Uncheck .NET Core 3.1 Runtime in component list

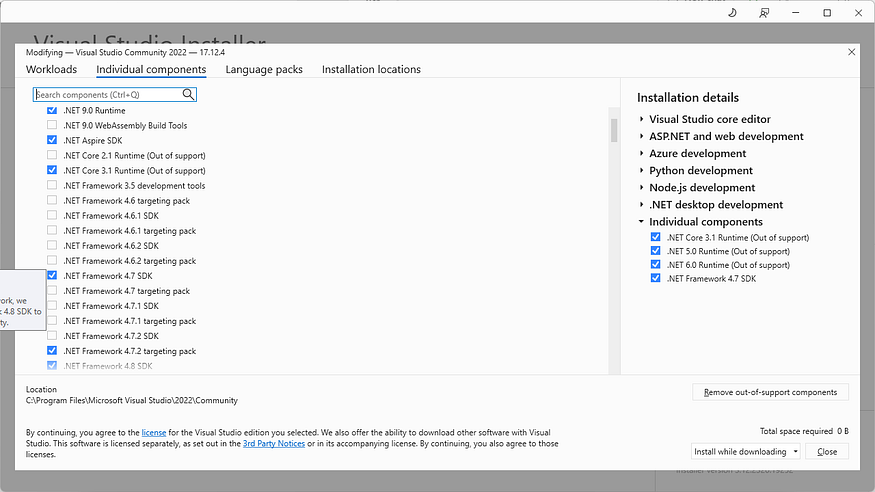[x=52, y=170]
